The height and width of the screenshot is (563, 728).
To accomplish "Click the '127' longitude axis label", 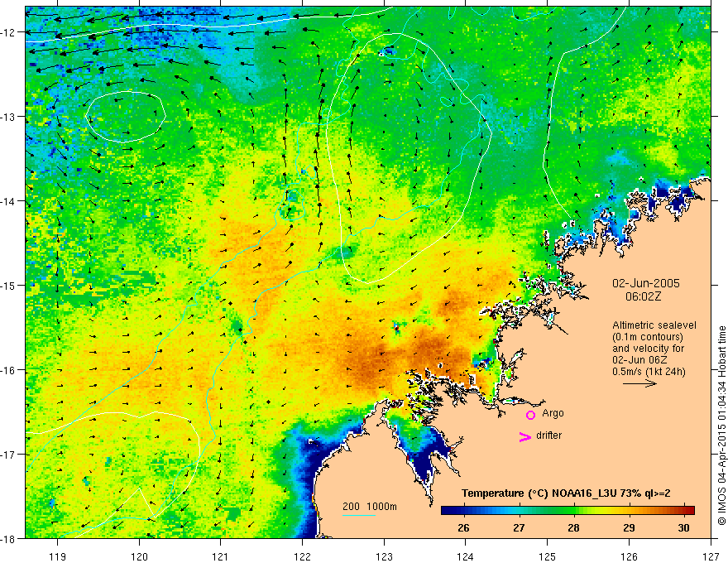I will tap(711, 556).
